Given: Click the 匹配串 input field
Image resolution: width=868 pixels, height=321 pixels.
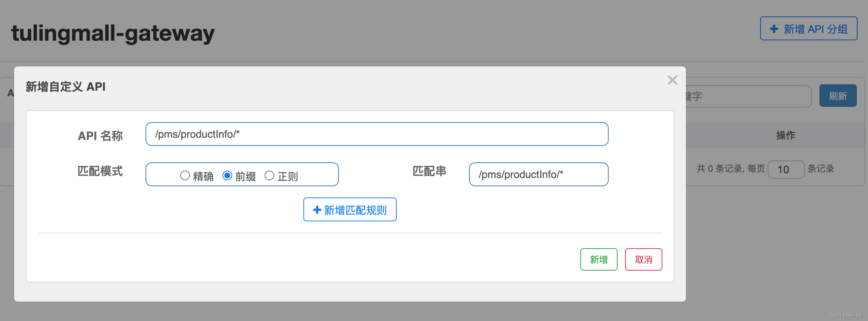Looking at the screenshot, I should [x=538, y=174].
